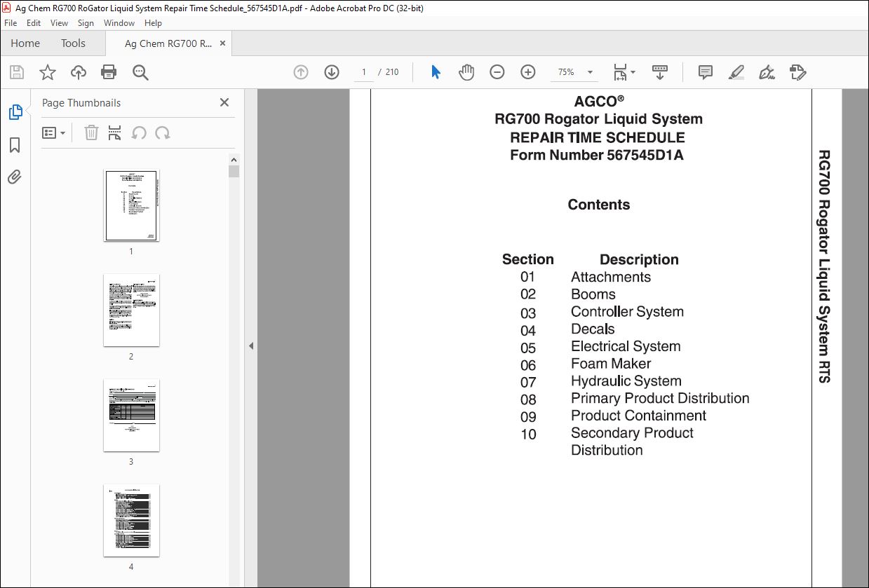Screen dimensions: 869x588
Task: Click the stamp/edit tool icon
Action: [x=797, y=72]
